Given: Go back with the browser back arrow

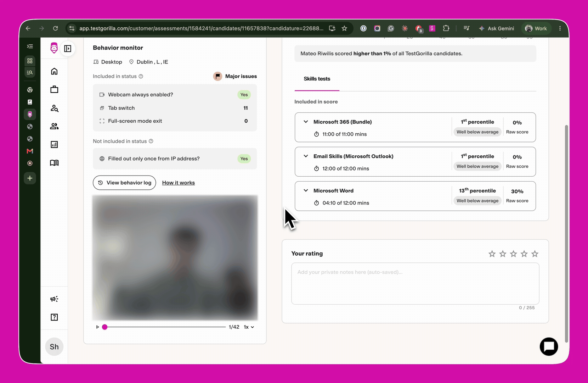Looking at the screenshot, I should [28, 28].
